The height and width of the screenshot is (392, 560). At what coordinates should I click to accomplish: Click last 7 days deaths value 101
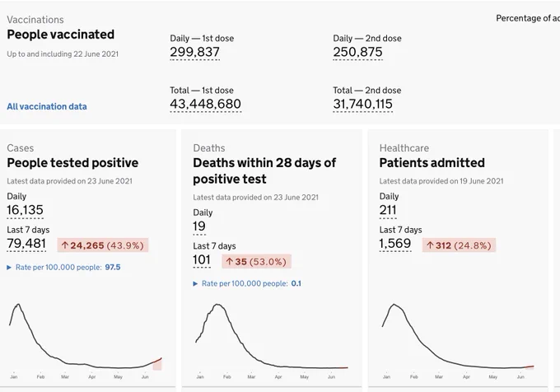coord(202,260)
